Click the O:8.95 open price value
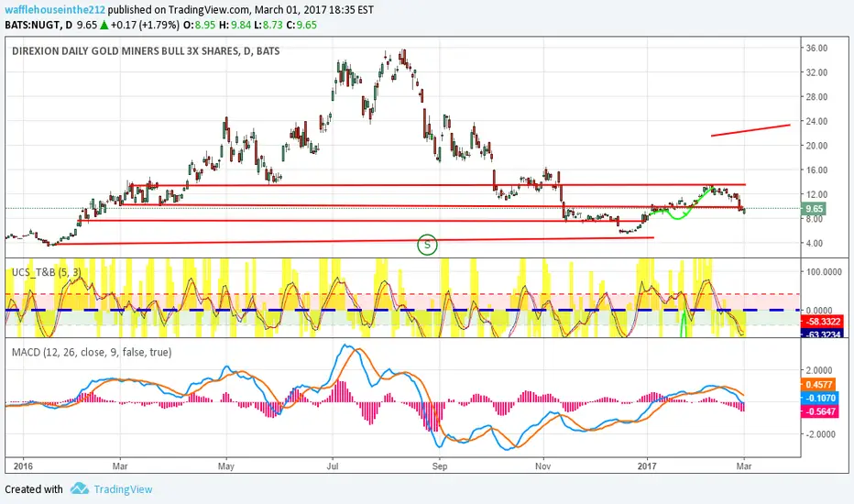This screenshot has height=504, width=854. coord(200,25)
